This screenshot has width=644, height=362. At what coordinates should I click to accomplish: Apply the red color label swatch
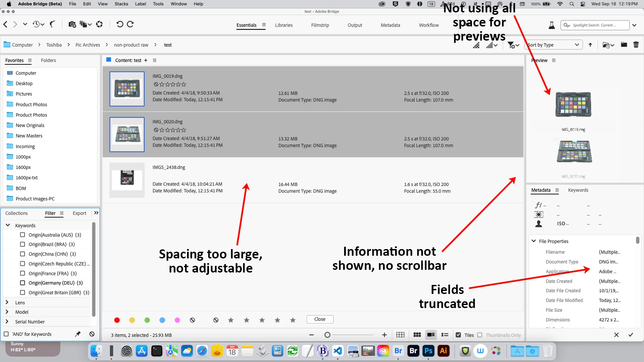coord(117,320)
